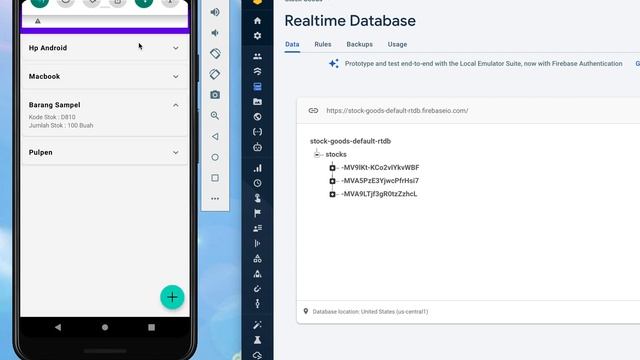Click the warning triangle icon on phone
This screenshot has width=640, height=360.
(38, 21)
